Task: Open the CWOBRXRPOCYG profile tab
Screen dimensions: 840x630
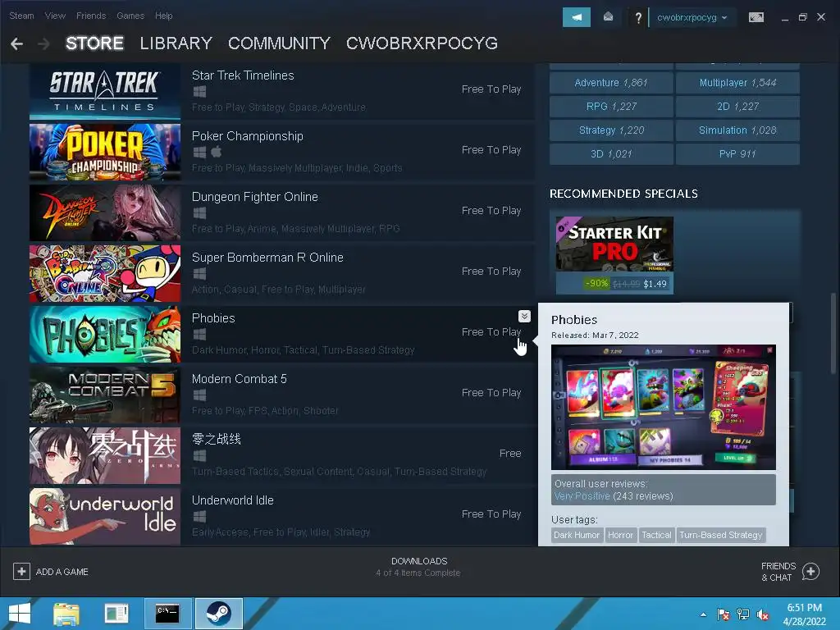Action: point(422,43)
